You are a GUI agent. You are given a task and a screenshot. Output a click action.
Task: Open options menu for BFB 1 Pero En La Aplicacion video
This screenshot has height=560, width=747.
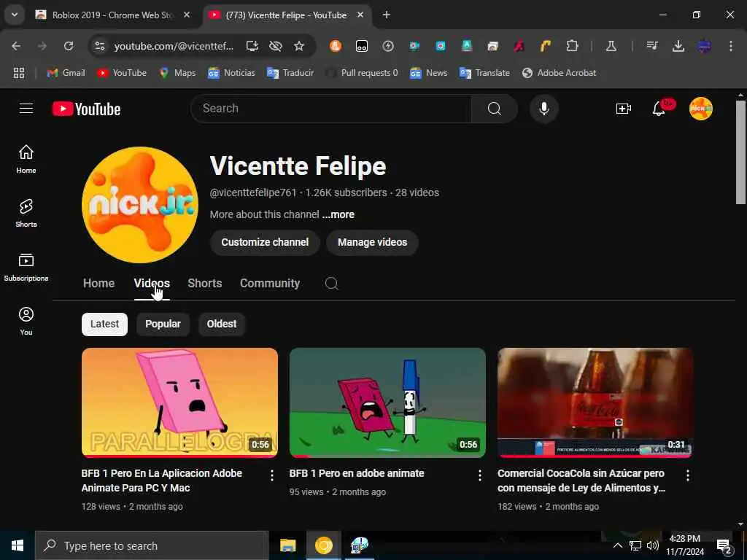click(x=271, y=475)
